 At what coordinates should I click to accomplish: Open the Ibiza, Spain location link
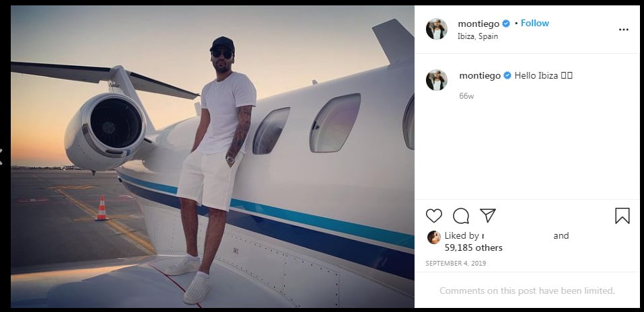click(x=478, y=36)
